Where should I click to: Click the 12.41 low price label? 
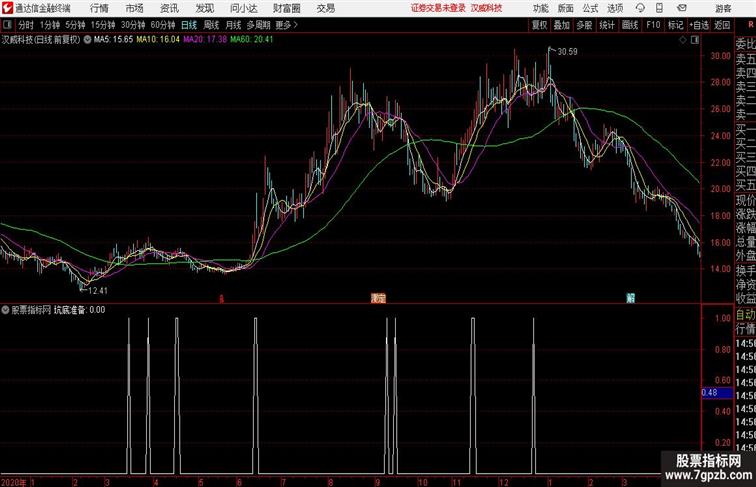click(x=98, y=291)
